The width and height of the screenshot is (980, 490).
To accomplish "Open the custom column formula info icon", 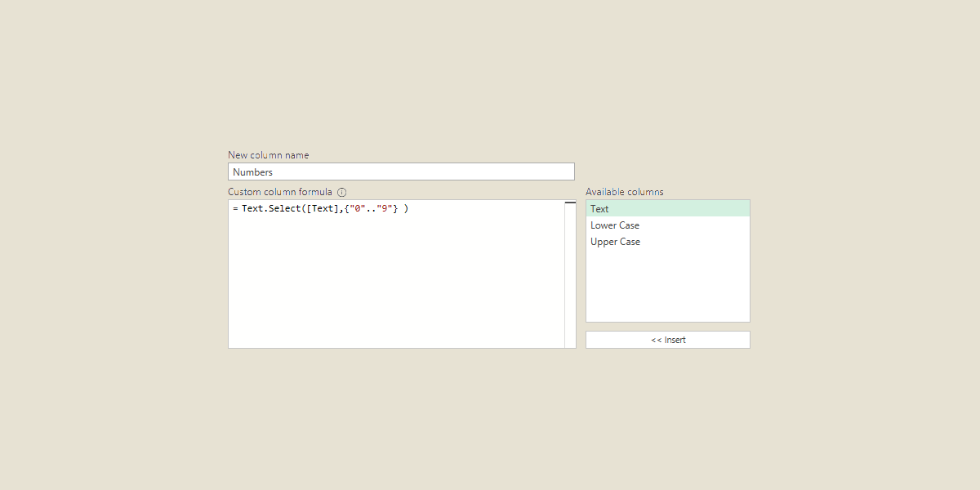I will point(341,191).
